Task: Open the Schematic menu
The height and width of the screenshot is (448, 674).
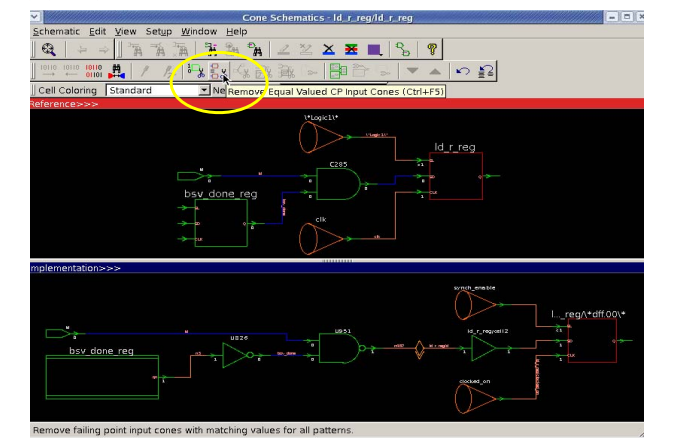Action: tap(56, 31)
